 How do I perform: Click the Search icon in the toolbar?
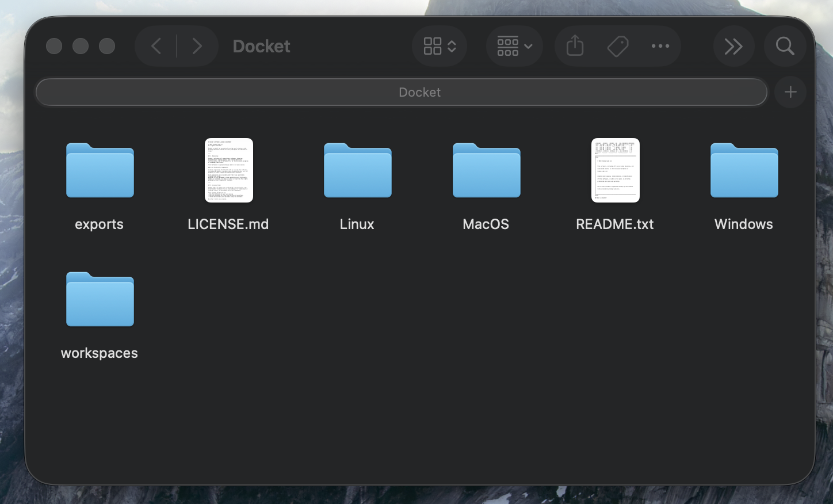tap(785, 46)
